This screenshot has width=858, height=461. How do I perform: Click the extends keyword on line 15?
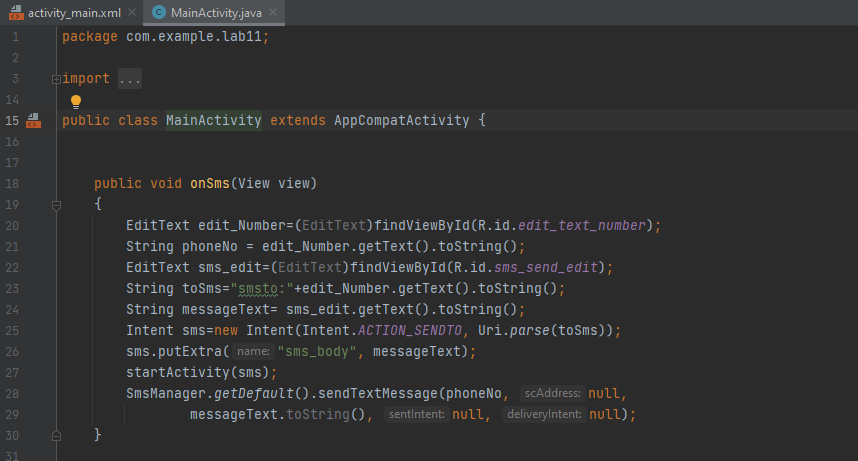tap(298, 120)
